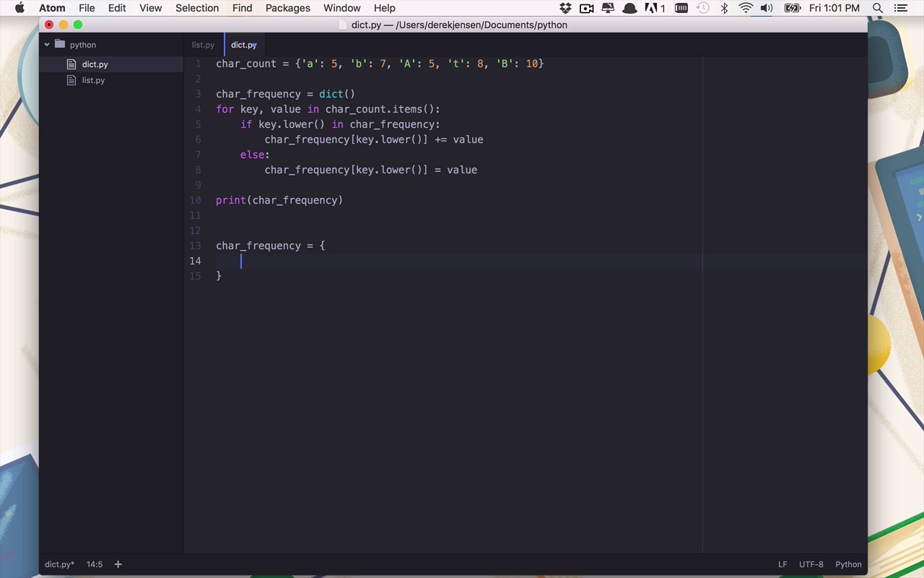Image resolution: width=924 pixels, height=578 pixels.
Task: Open the Find menu
Action: (242, 8)
